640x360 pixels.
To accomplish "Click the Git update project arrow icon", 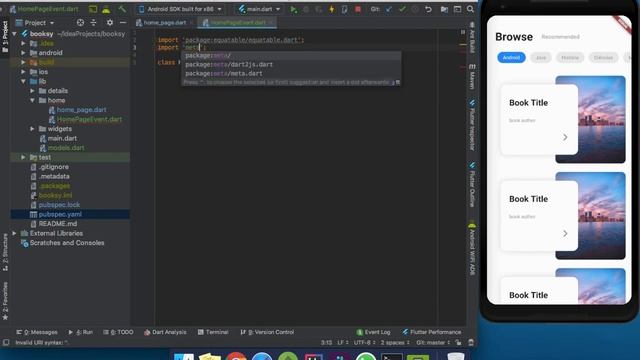I will coord(389,9).
